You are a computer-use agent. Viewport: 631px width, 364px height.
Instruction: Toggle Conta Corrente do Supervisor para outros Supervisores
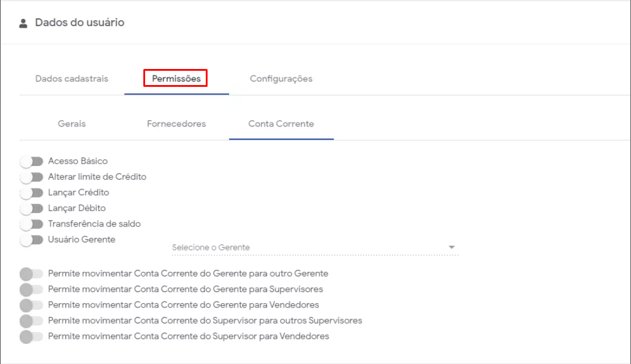(32, 321)
